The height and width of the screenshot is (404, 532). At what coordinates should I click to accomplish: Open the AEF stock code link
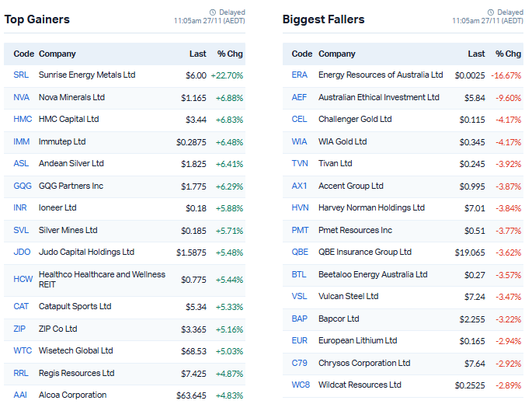point(299,97)
